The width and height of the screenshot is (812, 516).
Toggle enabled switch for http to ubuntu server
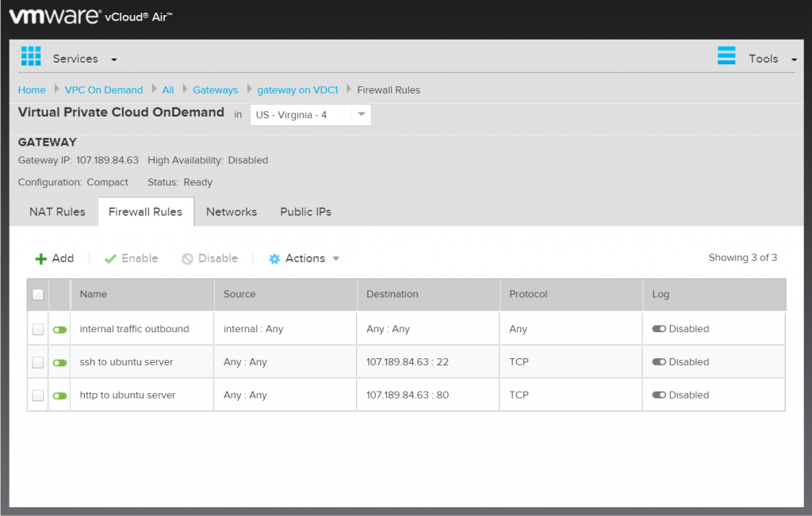click(59, 396)
